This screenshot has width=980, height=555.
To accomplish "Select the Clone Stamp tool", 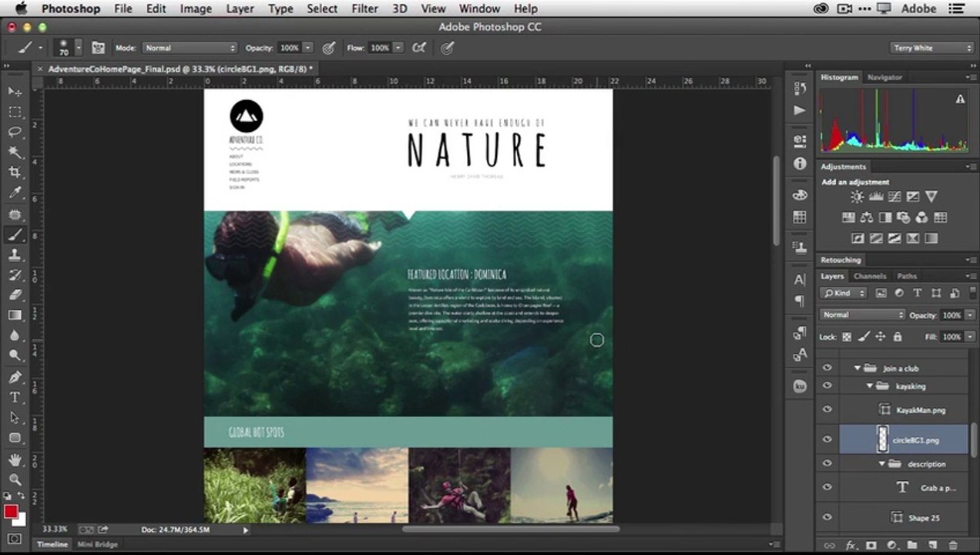I will point(15,255).
